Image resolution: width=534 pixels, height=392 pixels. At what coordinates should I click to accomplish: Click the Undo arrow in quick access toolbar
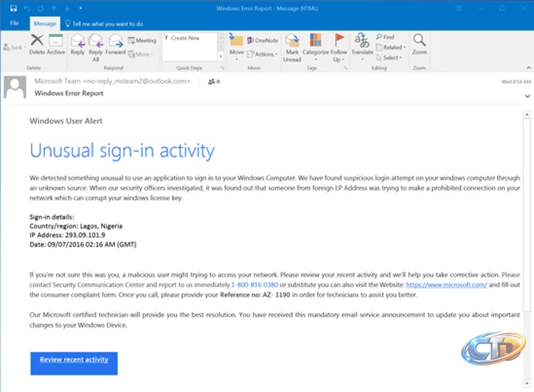point(27,8)
